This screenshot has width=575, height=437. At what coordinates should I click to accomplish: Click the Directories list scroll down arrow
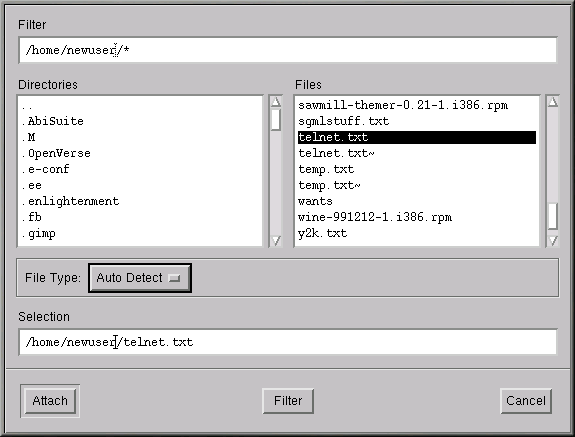click(276, 240)
